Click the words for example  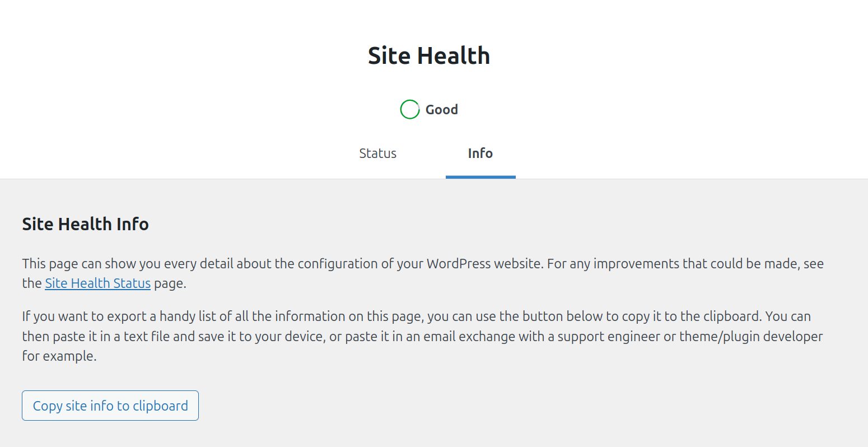pos(59,356)
